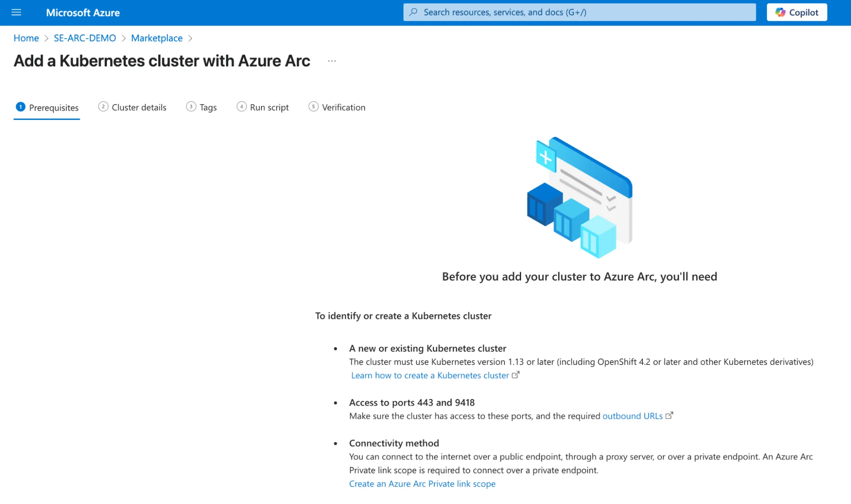Screen dimensions: 851x504
Task: Click external-link icon after outbound URLs
Action: click(x=669, y=416)
